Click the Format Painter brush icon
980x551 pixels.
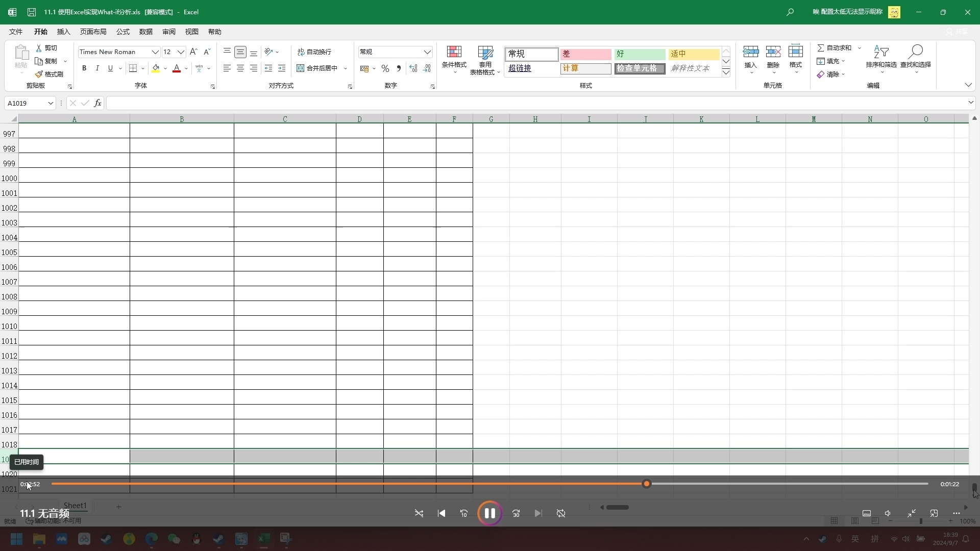click(x=39, y=74)
